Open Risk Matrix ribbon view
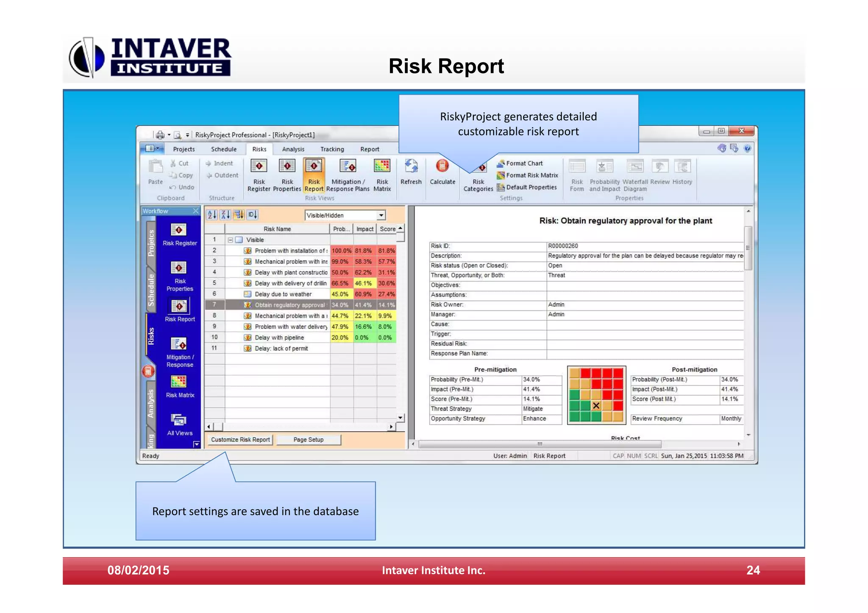Image resolution: width=868 pixels, height=613 pixels. click(382, 175)
